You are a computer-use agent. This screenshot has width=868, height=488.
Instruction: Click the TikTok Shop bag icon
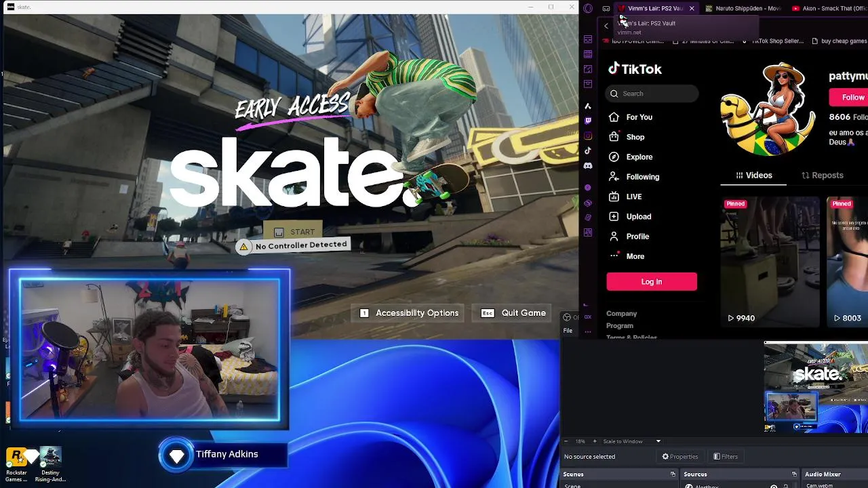pos(614,137)
